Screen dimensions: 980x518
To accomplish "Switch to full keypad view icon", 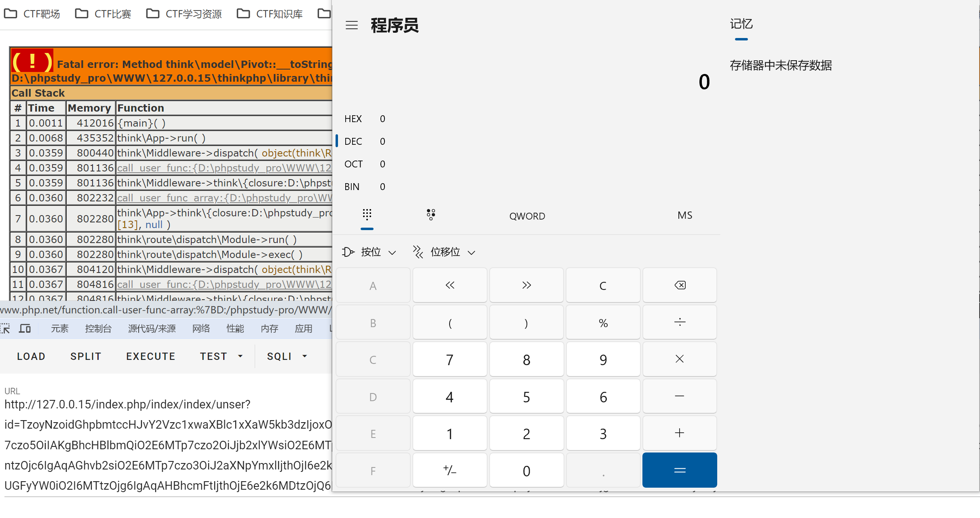I will (367, 215).
